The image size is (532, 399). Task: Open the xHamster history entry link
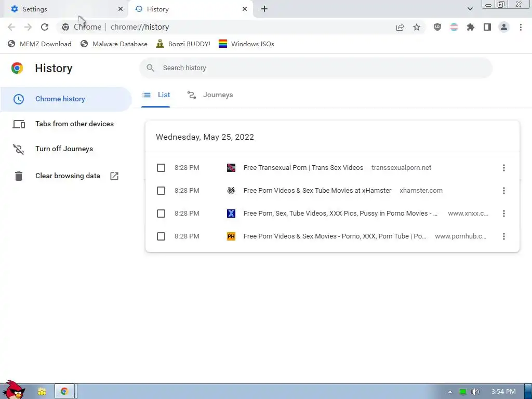pyautogui.click(x=317, y=191)
